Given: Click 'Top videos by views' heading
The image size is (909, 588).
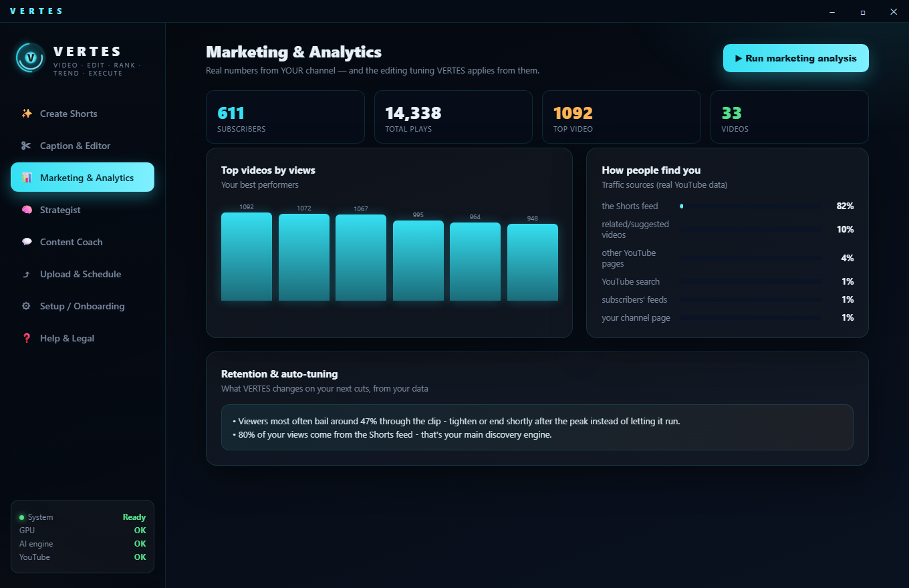Looking at the screenshot, I should point(268,170).
